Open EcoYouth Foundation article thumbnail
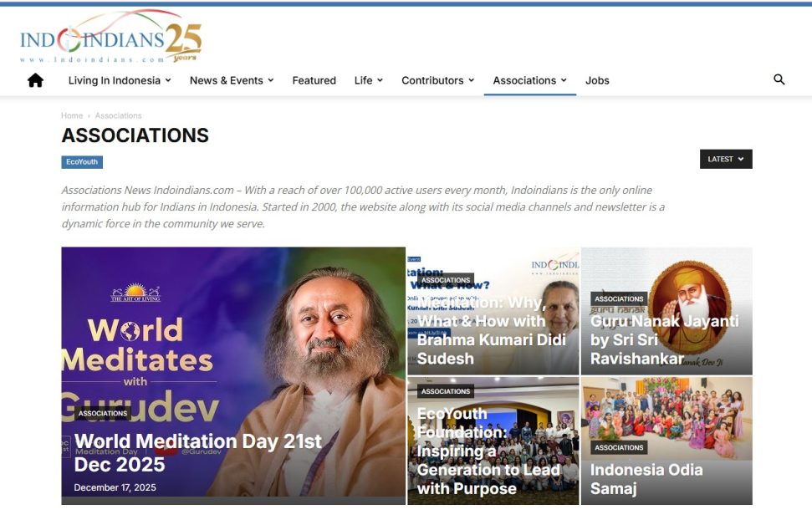 click(493, 441)
